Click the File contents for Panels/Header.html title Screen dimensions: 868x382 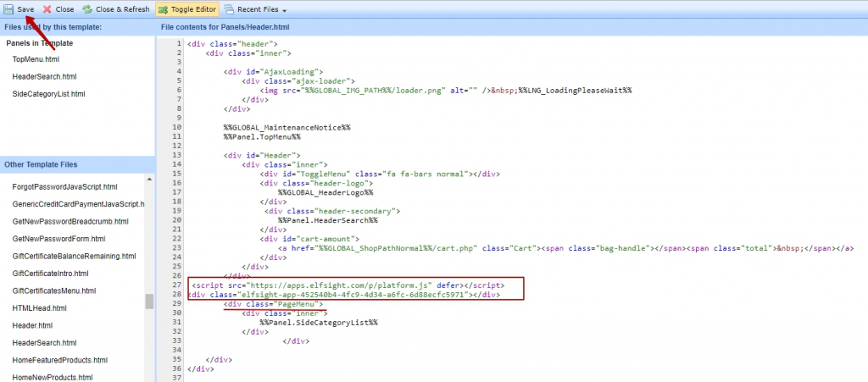click(x=225, y=27)
